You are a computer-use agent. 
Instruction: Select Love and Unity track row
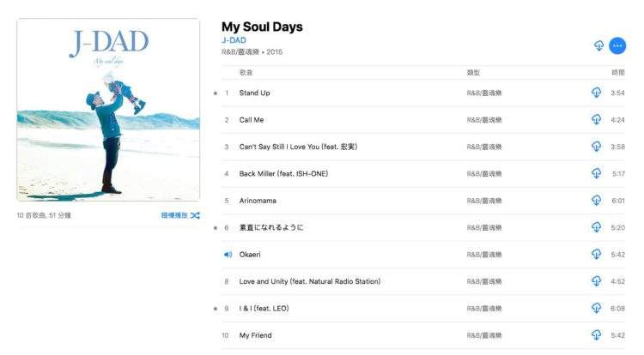point(423,281)
